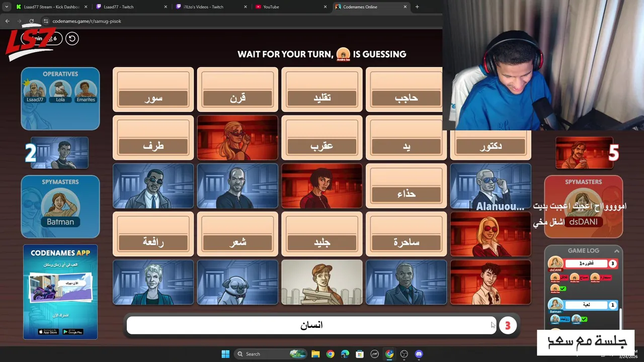Choose the word card شعر
644x362 pixels.
click(237, 234)
